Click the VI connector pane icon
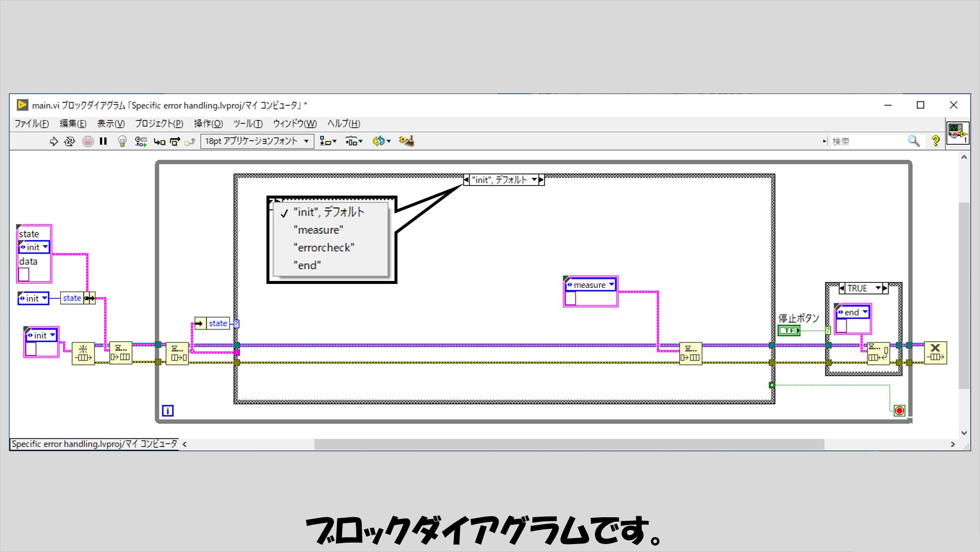This screenshot has width=980, height=552. pos(957,133)
